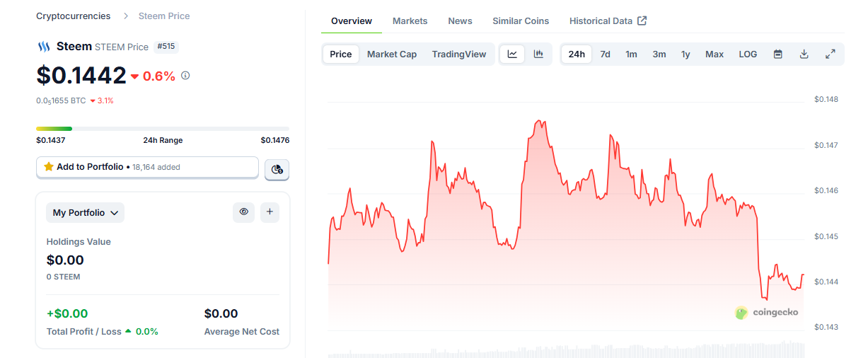The width and height of the screenshot is (868, 358).
Task: Click the $0.1437 range low value
Action: [51, 140]
